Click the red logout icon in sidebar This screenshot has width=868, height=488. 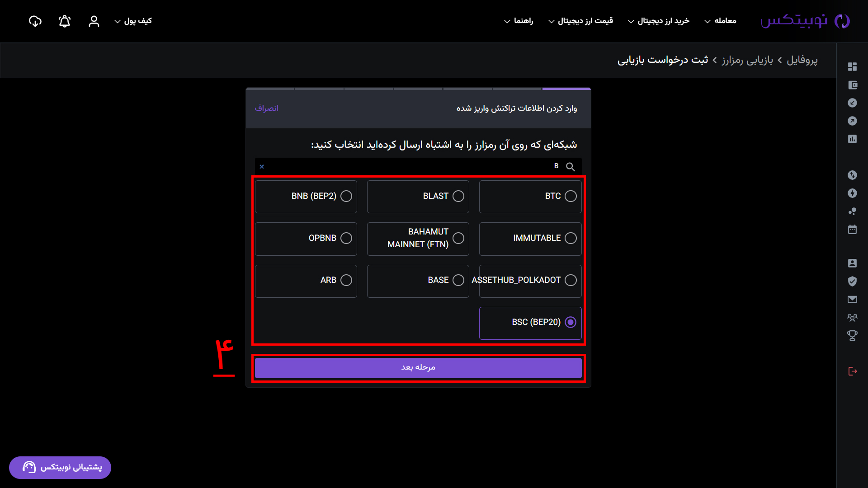tap(853, 371)
